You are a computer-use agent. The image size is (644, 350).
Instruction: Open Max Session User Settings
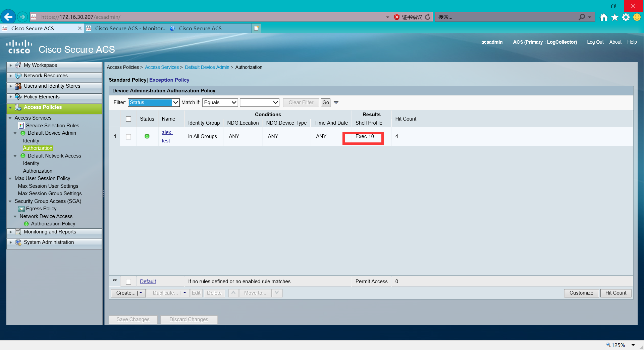pos(48,186)
